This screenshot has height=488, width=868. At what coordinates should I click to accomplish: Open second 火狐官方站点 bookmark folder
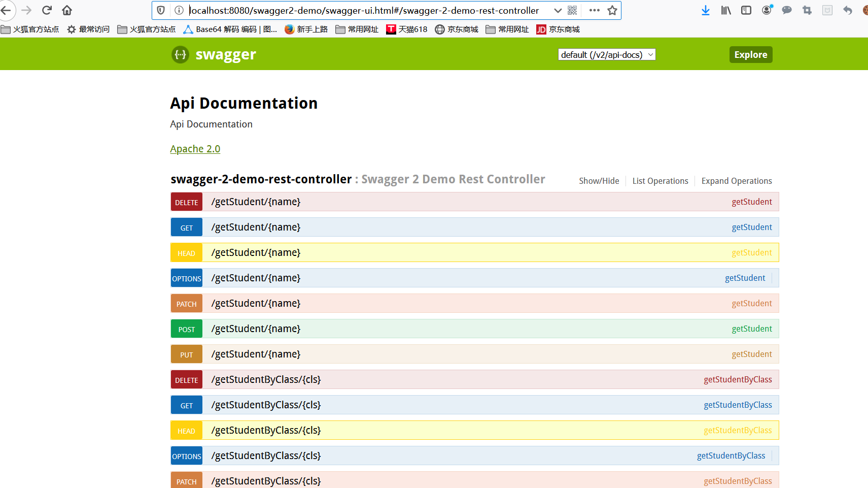[147, 29]
